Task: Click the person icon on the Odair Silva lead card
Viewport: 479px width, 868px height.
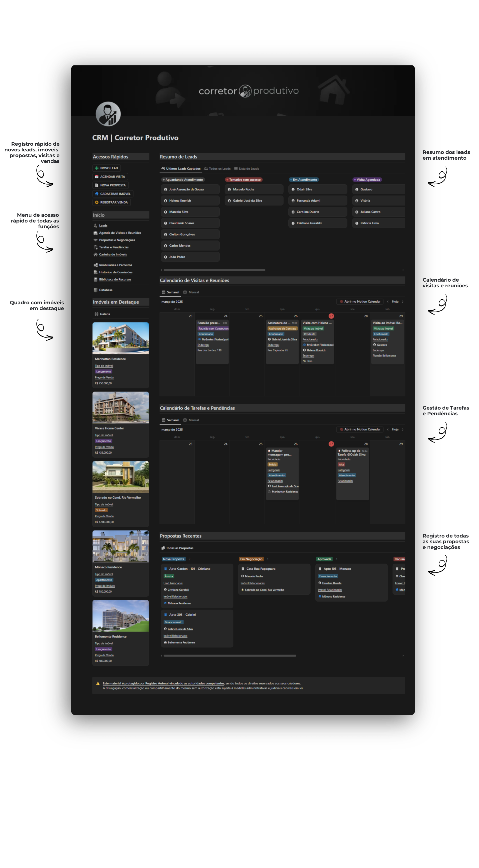Action: coord(293,189)
